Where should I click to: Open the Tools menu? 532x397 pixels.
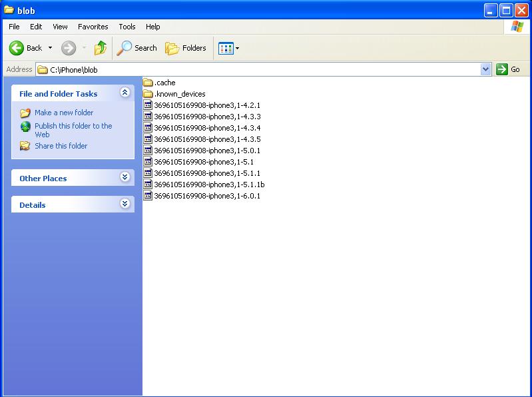[127, 27]
